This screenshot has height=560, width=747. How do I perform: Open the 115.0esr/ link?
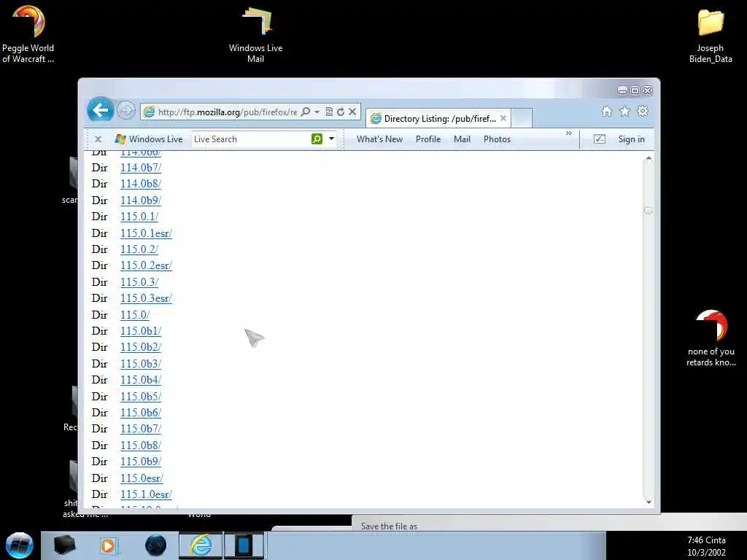pyautogui.click(x=142, y=478)
